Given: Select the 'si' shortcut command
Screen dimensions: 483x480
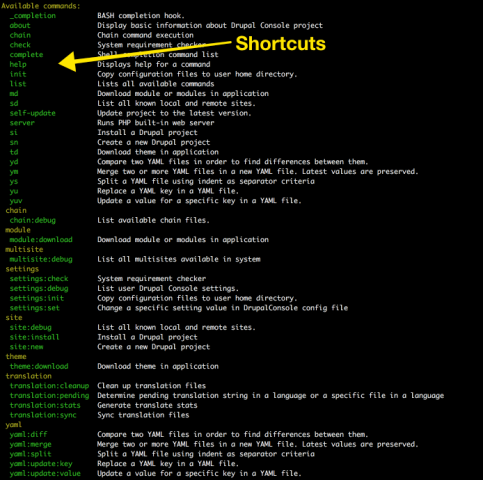Looking at the screenshot, I should coord(14,133).
